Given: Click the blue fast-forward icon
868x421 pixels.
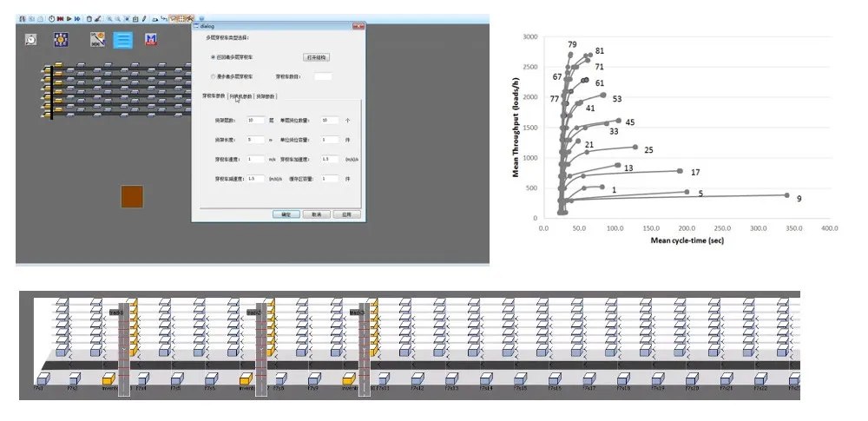Looking at the screenshot, I should pyautogui.click(x=78, y=17).
